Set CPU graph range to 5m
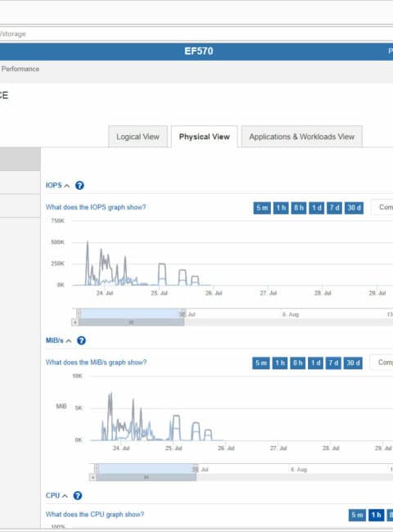 pos(357,515)
